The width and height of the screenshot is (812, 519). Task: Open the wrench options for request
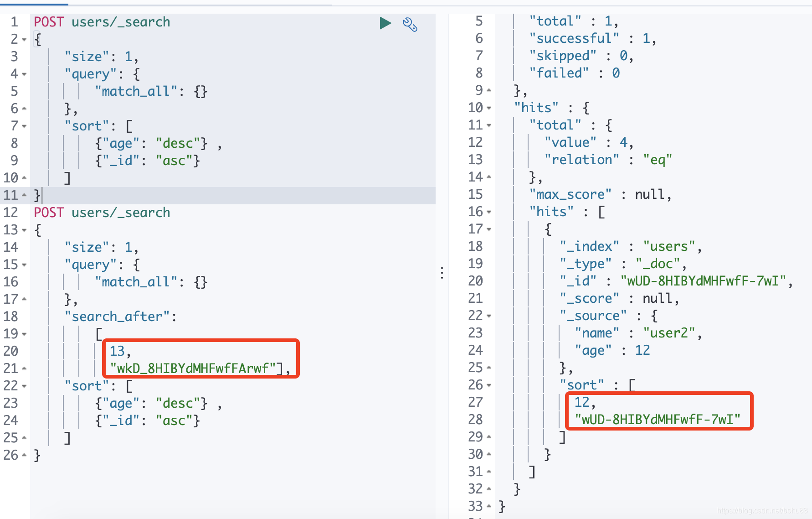pos(410,24)
